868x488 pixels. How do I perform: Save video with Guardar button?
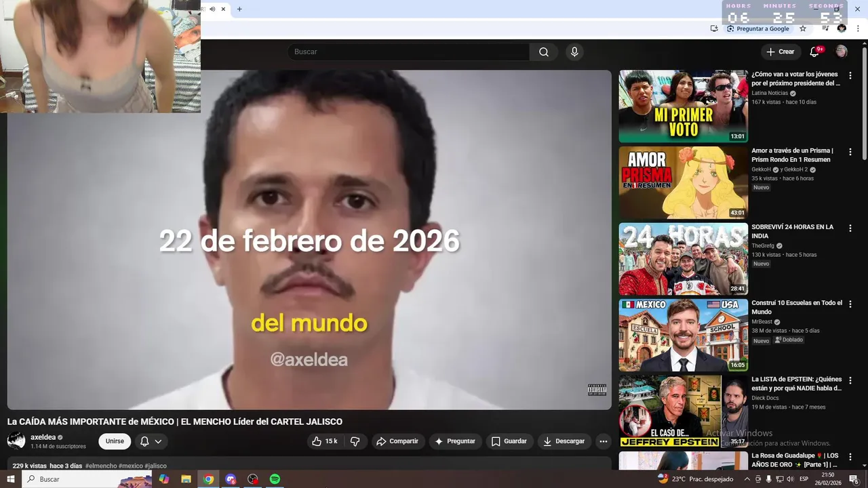[x=509, y=441]
